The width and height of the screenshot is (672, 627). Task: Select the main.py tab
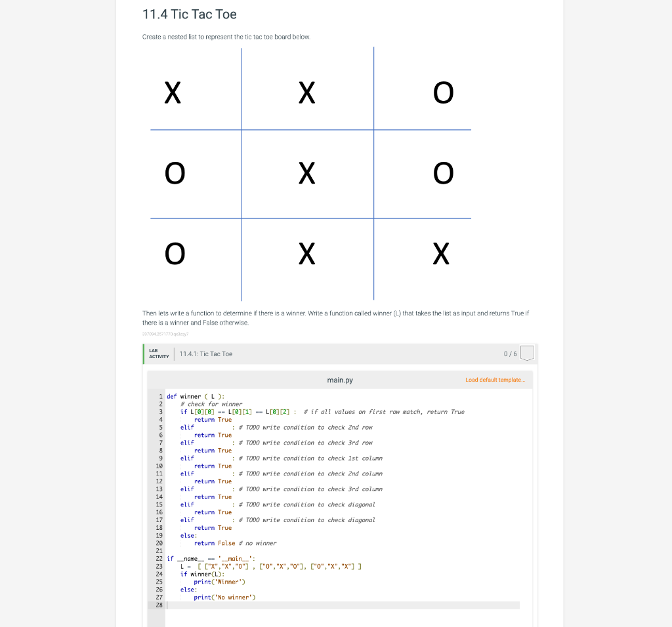pos(339,379)
